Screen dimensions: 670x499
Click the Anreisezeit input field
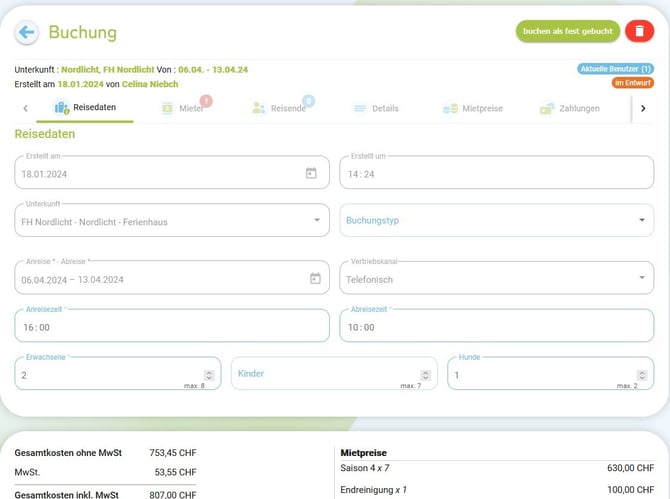tap(170, 327)
